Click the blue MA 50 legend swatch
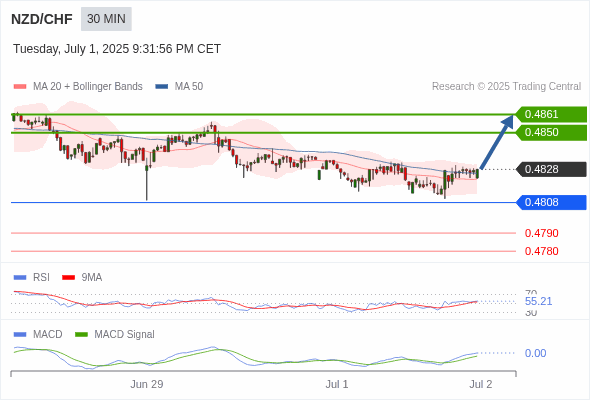Image resolution: width=590 pixels, height=400 pixels. click(x=162, y=87)
